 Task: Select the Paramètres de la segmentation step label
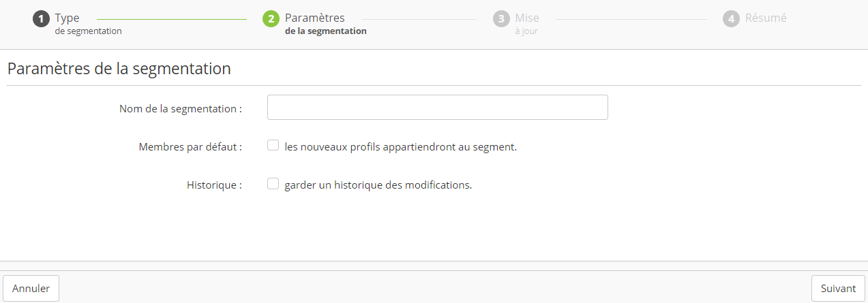pyautogui.click(x=325, y=24)
